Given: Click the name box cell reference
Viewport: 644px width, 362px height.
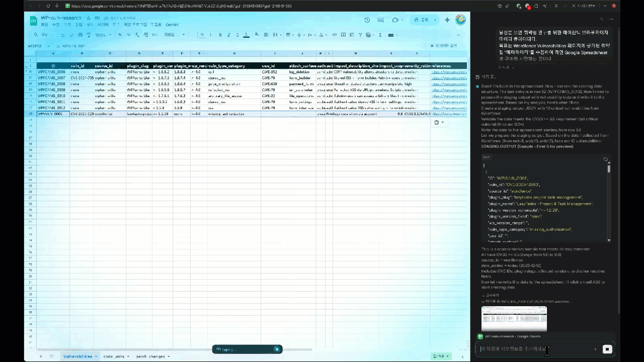Looking at the screenshot, I should 38,46.
